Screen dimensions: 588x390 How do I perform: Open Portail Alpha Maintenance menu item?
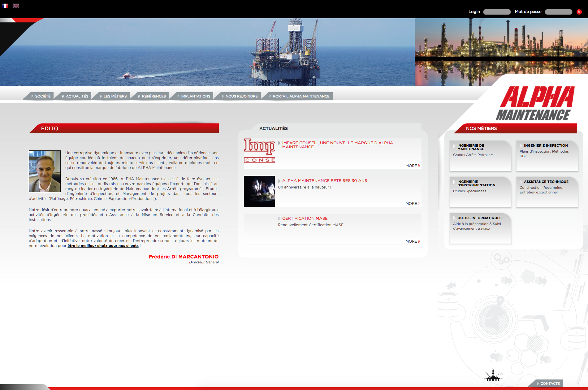coord(299,96)
